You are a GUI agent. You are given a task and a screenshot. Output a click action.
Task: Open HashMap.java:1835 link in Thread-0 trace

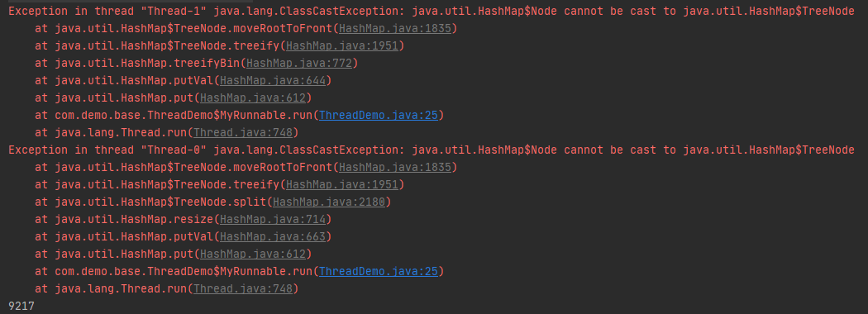pos(395,167)
